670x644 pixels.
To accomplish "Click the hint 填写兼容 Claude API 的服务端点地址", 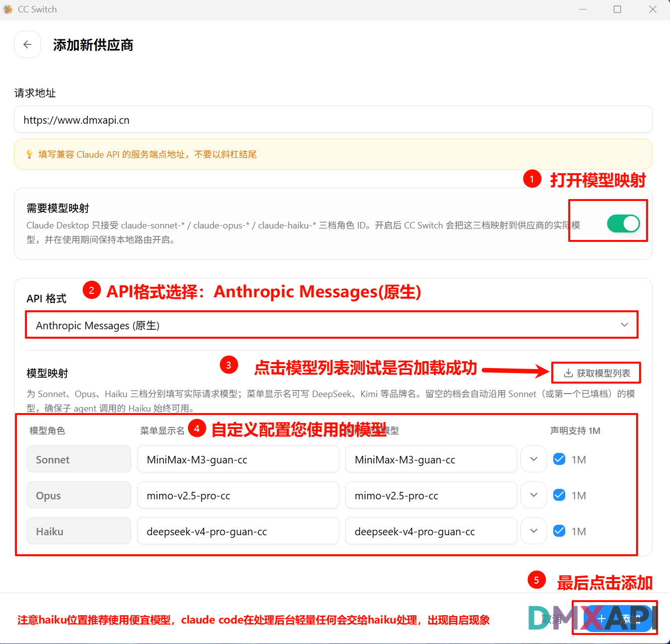I will pyautogui.click(x=148, y=155).
